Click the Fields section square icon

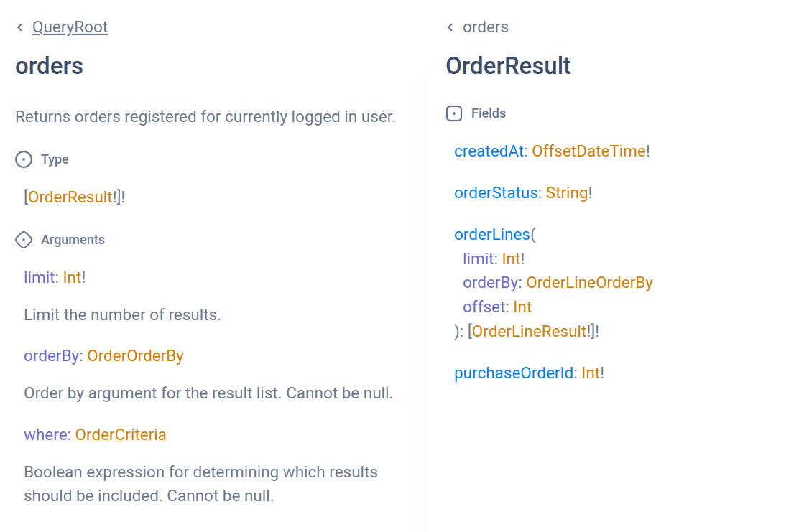[454, 113]
